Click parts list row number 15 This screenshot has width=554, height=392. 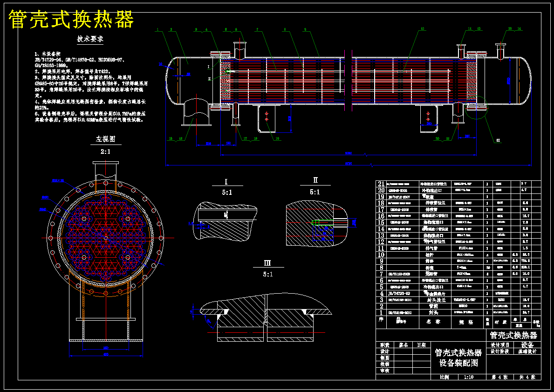pos(381,222)
